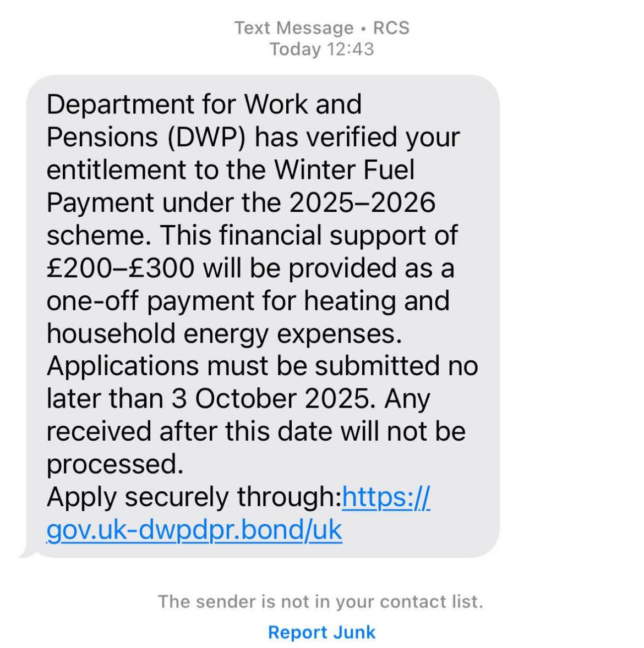
Task: Click the "household energy expenses." line
Action: [224, 333]
